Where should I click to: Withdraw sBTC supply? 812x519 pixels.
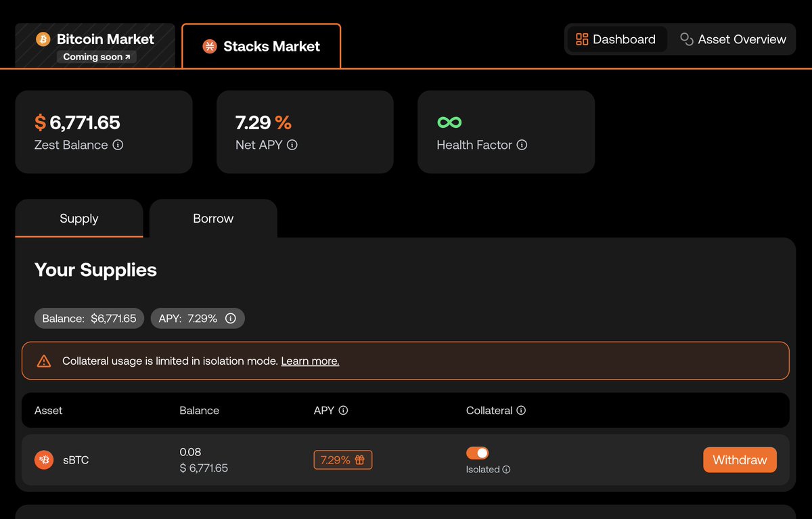pyautogui.click(x=740, y=460)
